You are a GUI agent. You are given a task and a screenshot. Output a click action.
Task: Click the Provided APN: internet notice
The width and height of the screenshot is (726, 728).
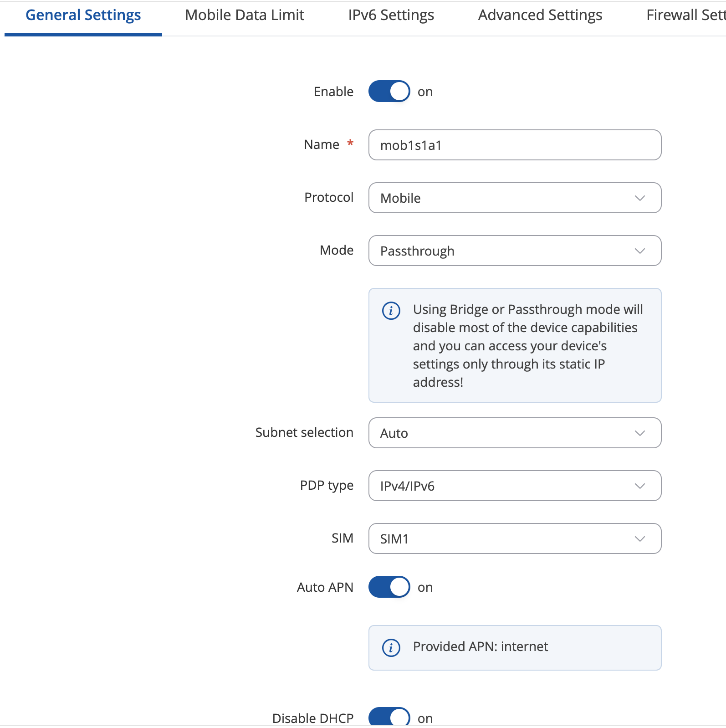[x=515, y=647]
